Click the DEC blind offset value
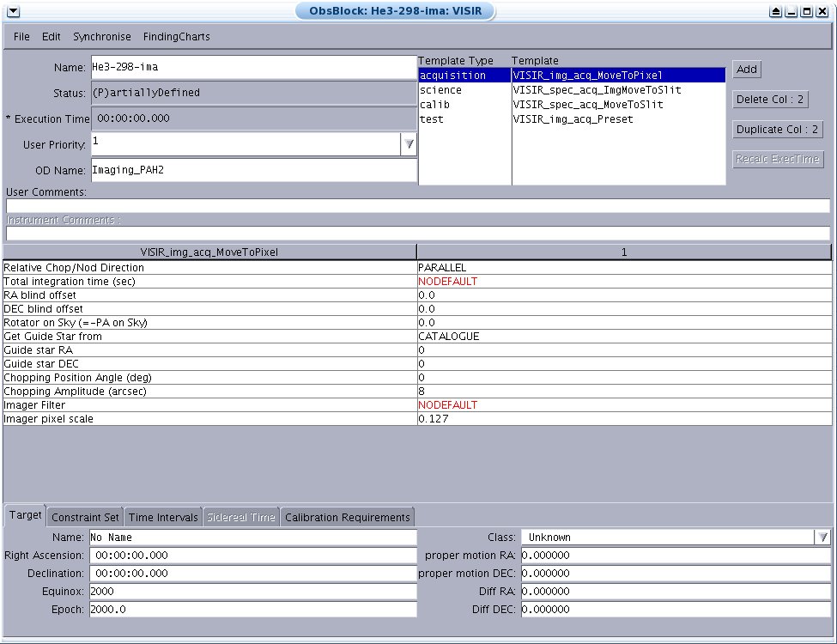The height and width of the screenshot is (644, 837). click(624, 309)
